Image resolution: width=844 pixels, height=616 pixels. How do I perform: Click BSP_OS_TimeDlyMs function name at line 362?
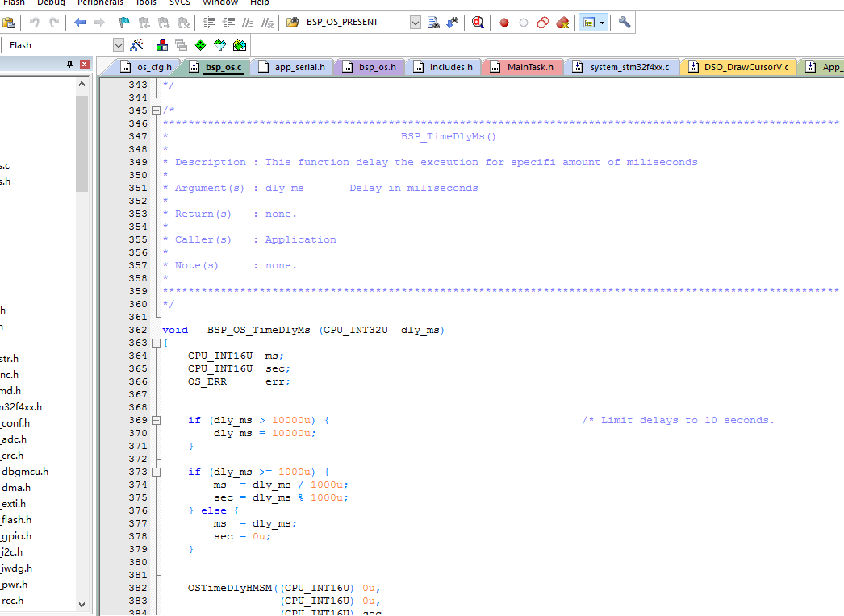[x=258, y=330]
